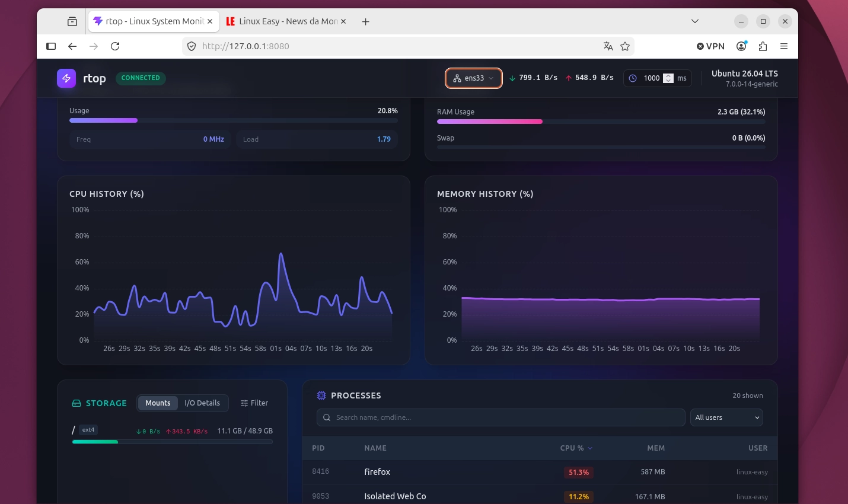This screenshot has height=504, width=848.
Task: Bookmark this page with the star
Action: [625, 46]
